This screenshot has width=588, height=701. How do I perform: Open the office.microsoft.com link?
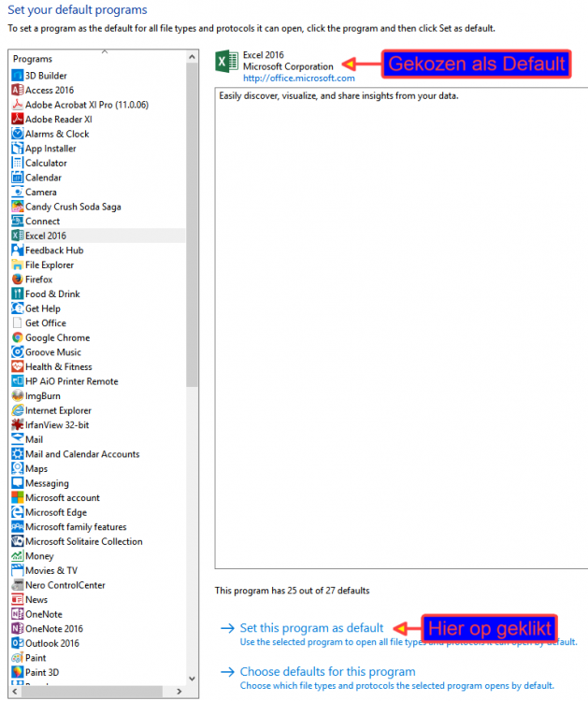[299, 79]
